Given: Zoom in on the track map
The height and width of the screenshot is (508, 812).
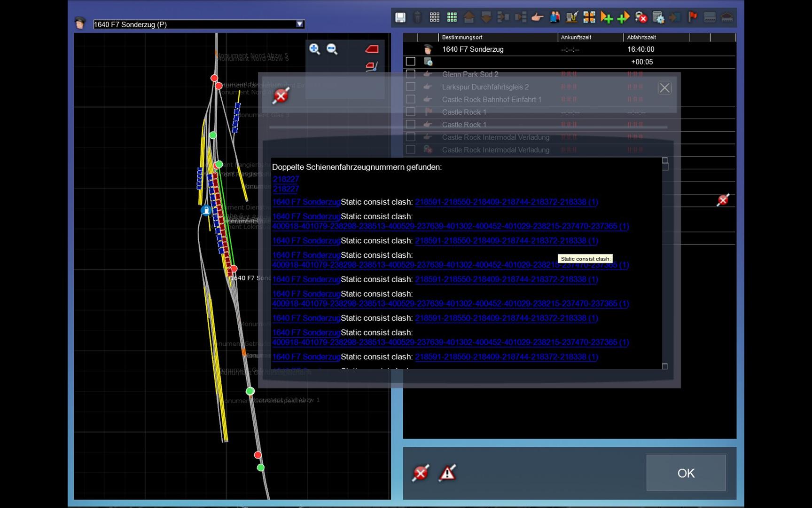Looking at the screenshot, I should (x=314, y=49).
